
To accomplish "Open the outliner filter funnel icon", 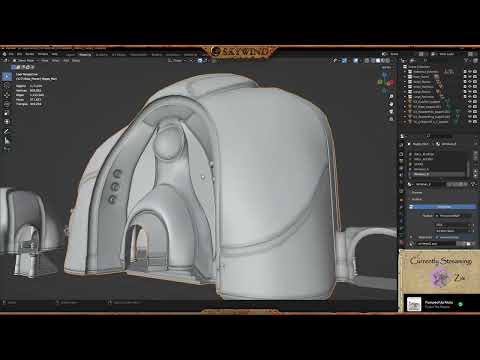I will tap(467, 61).
